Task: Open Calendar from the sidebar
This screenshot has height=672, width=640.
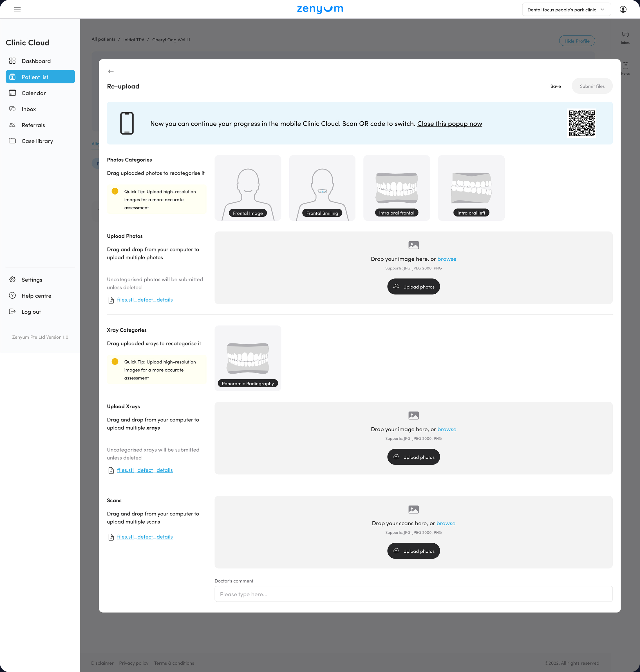Action: (33, 93)
